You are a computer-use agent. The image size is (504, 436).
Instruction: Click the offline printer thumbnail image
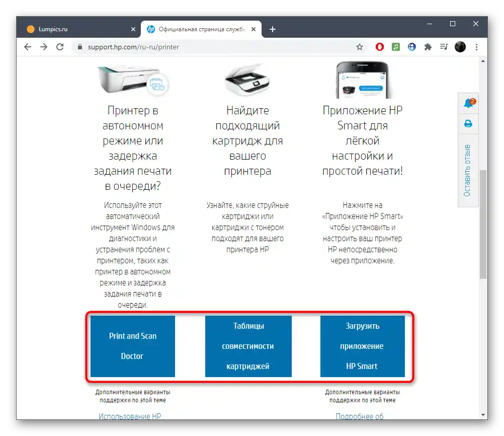click(x=133, y=80)
